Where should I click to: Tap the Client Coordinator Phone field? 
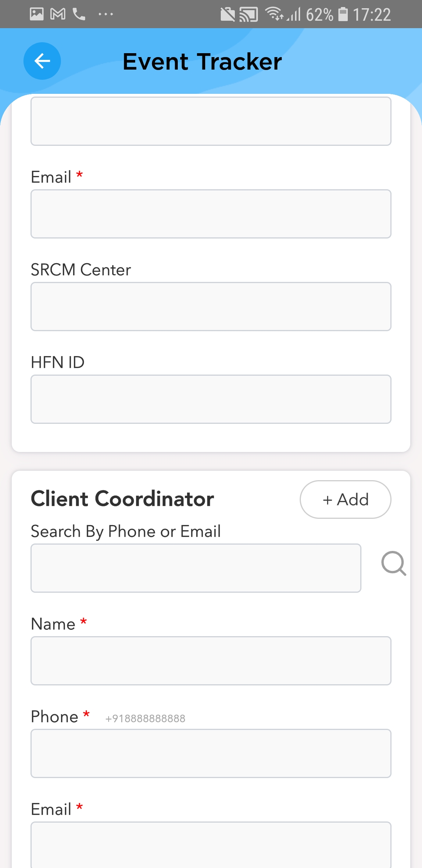click(x=211, y=753)
